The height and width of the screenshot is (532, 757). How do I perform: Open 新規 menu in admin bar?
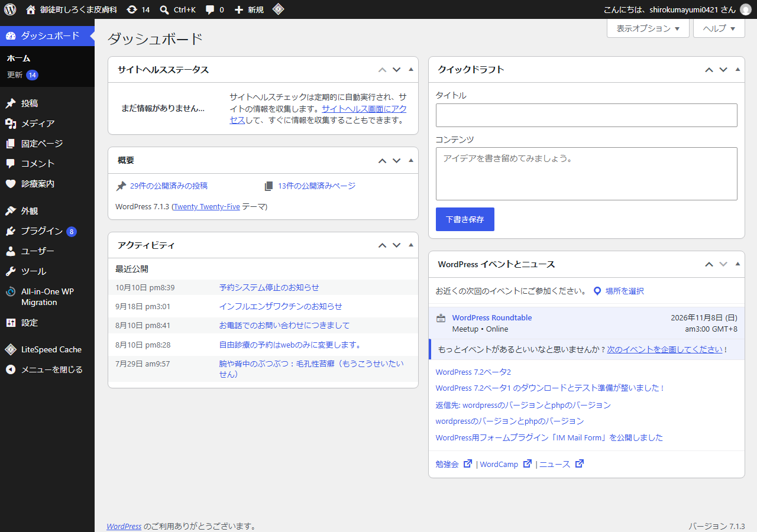pyautogui.click(x=249, y=9)
